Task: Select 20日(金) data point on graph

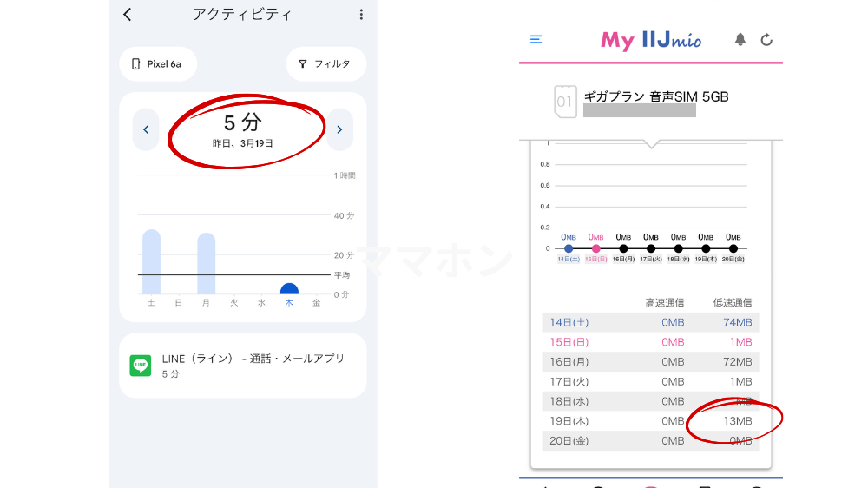Action: [x=733, y=248]
